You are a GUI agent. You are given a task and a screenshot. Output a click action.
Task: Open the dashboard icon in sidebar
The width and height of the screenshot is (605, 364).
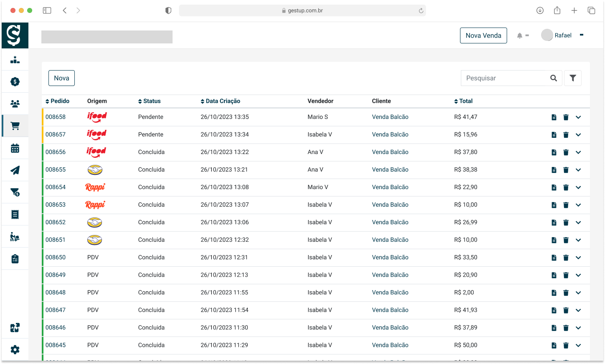[15, 60]
